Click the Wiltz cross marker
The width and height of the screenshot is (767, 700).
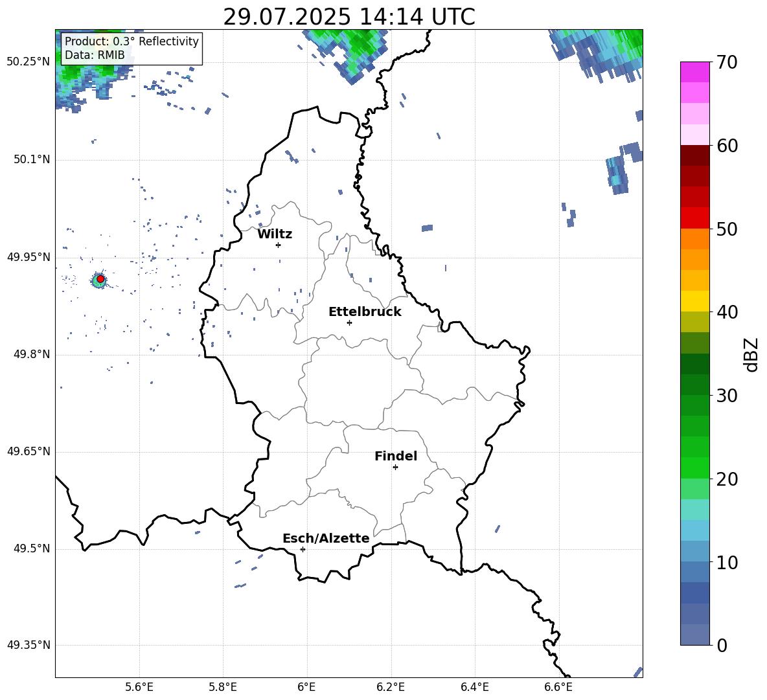click(x=279, y=245)
